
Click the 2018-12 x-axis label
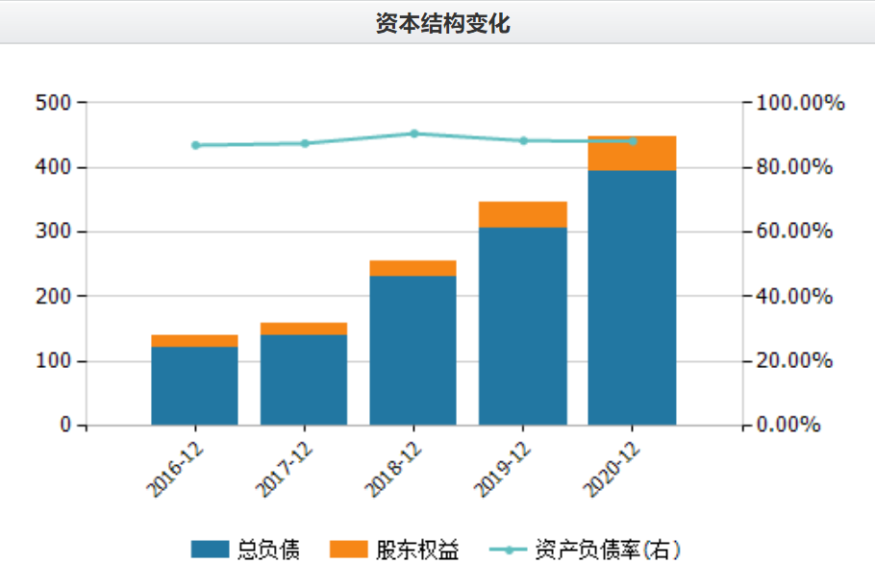pos(393,469)
